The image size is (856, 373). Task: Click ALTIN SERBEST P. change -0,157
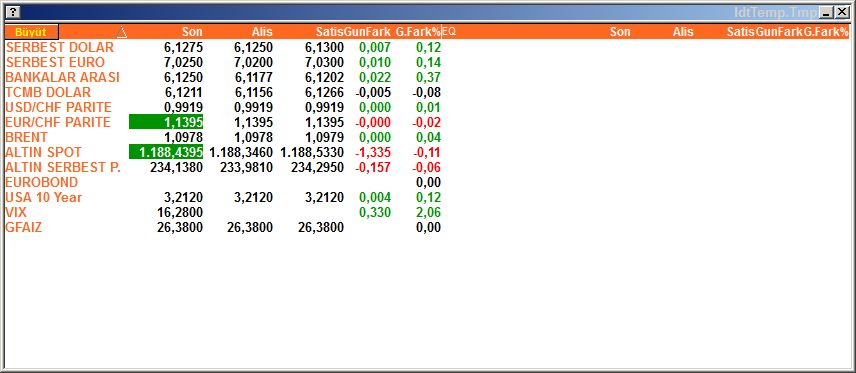click(x=373, y=167)
